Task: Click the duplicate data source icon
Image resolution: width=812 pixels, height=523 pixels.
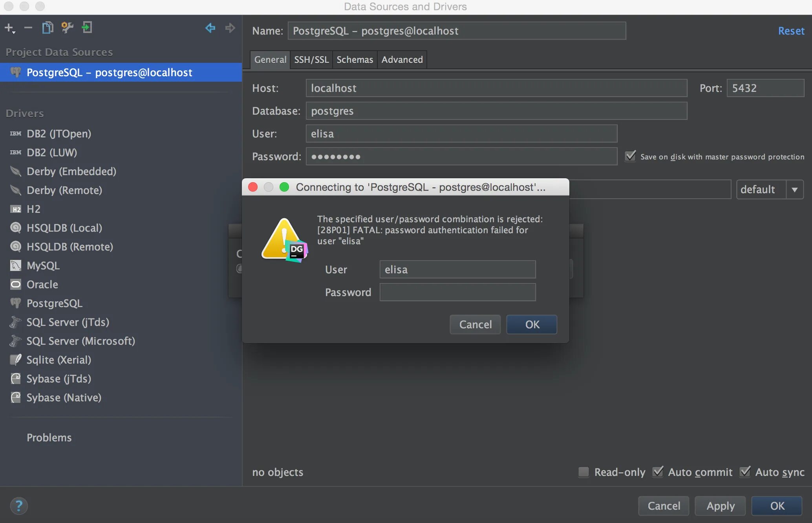Action: tap(48, 27)
